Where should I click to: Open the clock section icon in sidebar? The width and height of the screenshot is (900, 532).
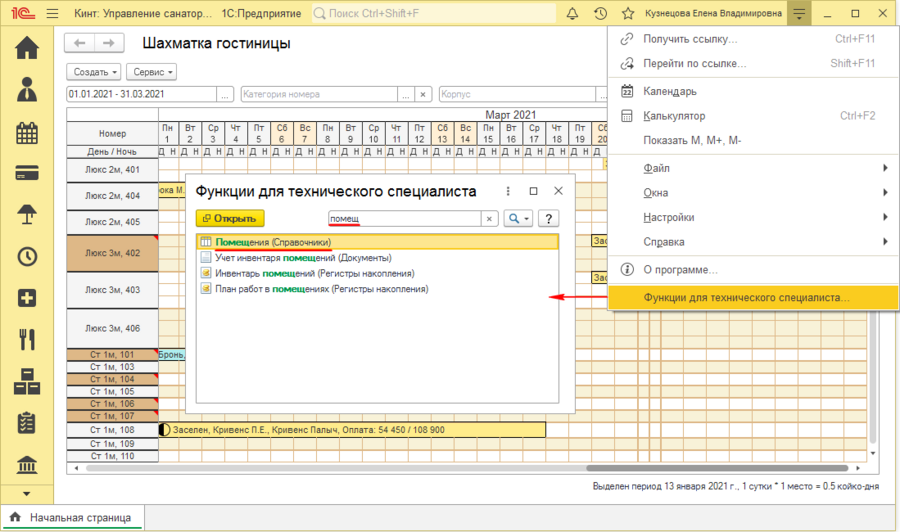point(27,257)
